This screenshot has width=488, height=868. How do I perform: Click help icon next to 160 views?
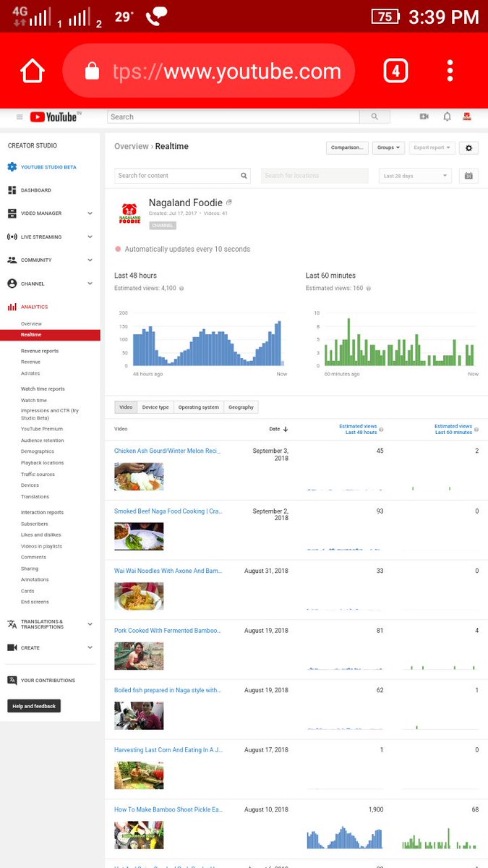(x=369, y=289)
